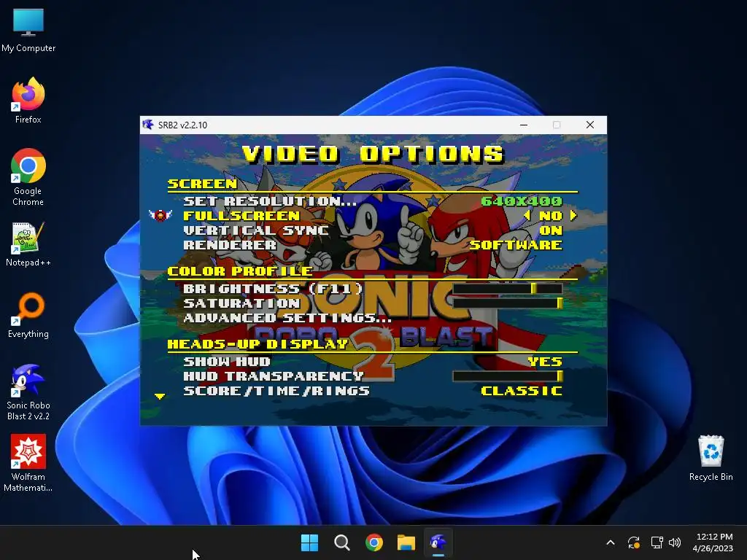Select the Set Resolution option
The image size is (747, 560).
point(270,201)
